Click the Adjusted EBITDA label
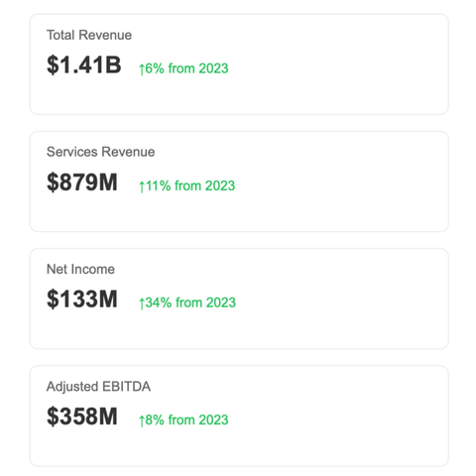The height and width of the screenshot is (476, 476). click(98, 387)
